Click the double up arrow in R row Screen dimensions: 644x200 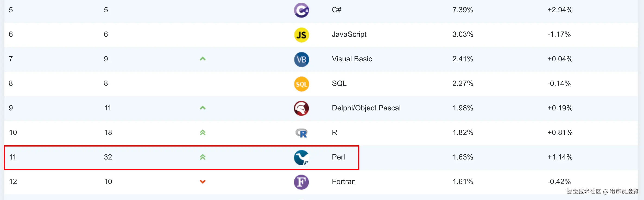[x=202, y=133]
